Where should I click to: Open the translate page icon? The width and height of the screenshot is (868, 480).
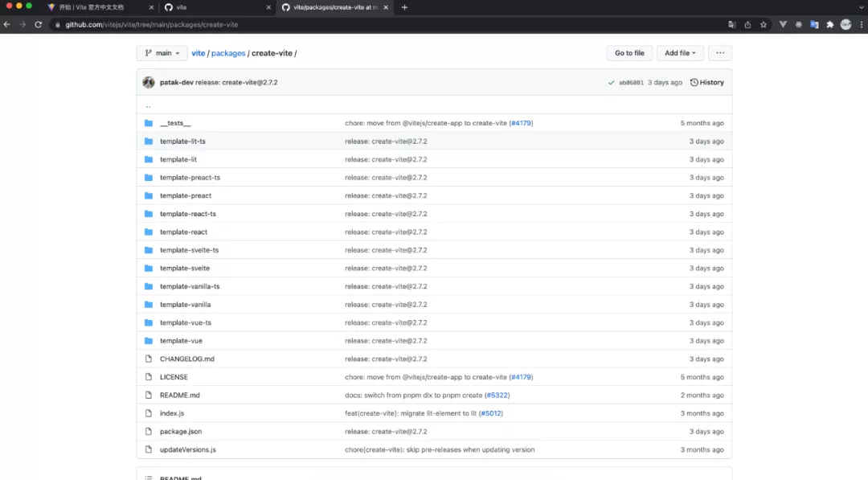coord(732,24)
